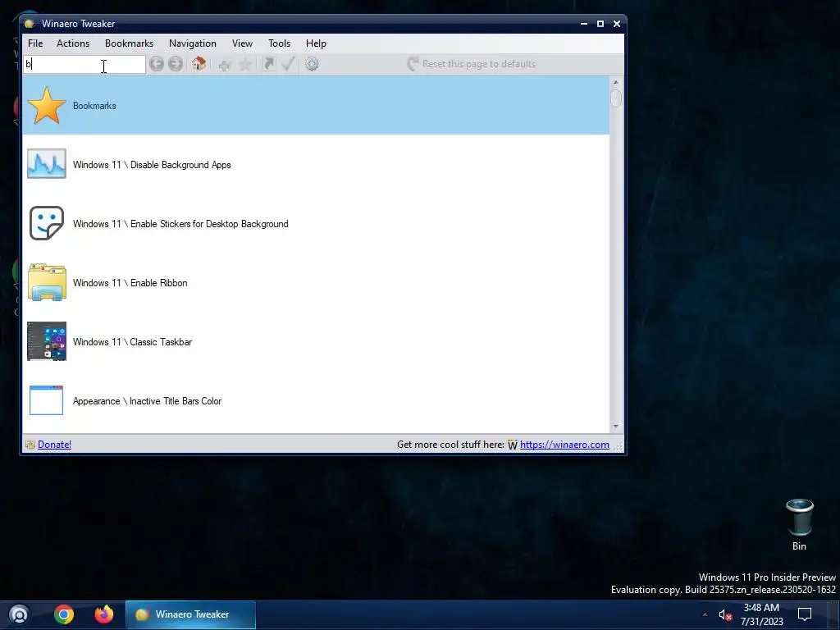Click the create shortcut arrow toolbar icon
This screenshot has height=630, width=840.
pyautogui.click(x=269, y=64)
